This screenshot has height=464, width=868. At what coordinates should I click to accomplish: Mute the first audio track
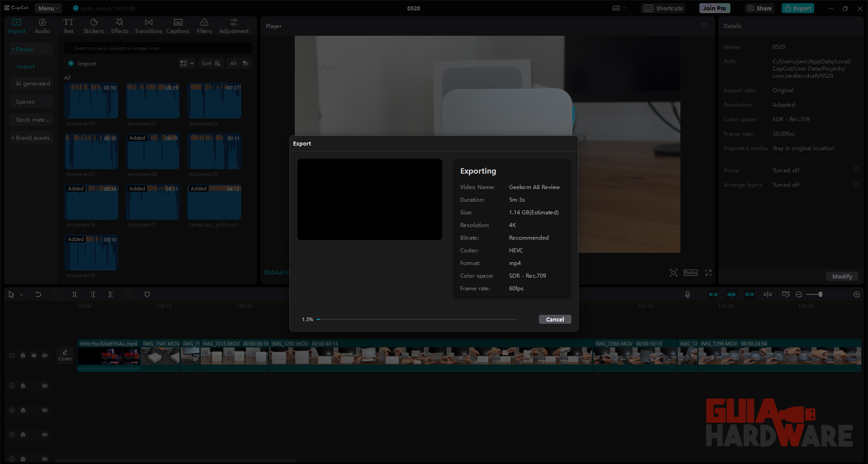point(45,386)
